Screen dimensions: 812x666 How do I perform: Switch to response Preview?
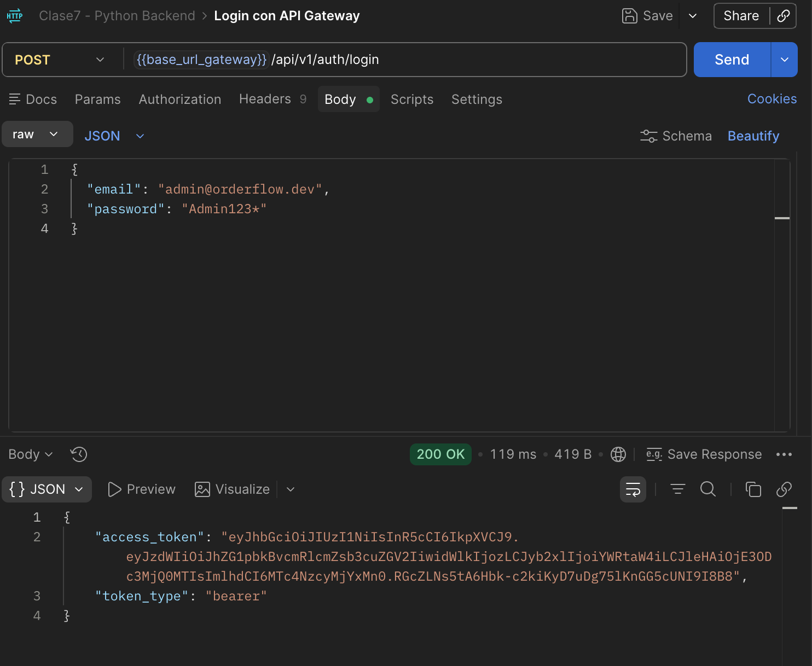[x=142, y=489]
